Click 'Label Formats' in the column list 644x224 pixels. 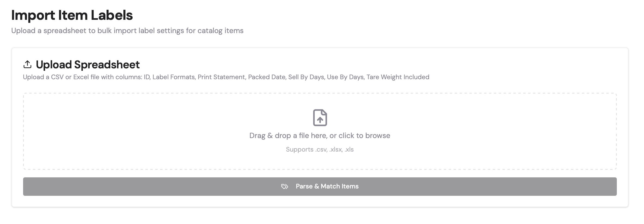[x=174, y=77]
